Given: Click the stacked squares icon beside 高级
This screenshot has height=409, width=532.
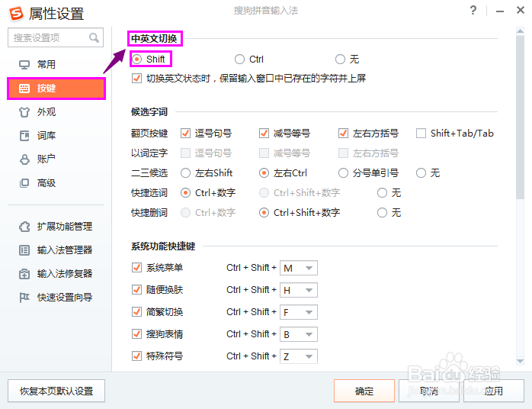Looking at the screenshot, I should pyautogui.click(x=24, y=183).
